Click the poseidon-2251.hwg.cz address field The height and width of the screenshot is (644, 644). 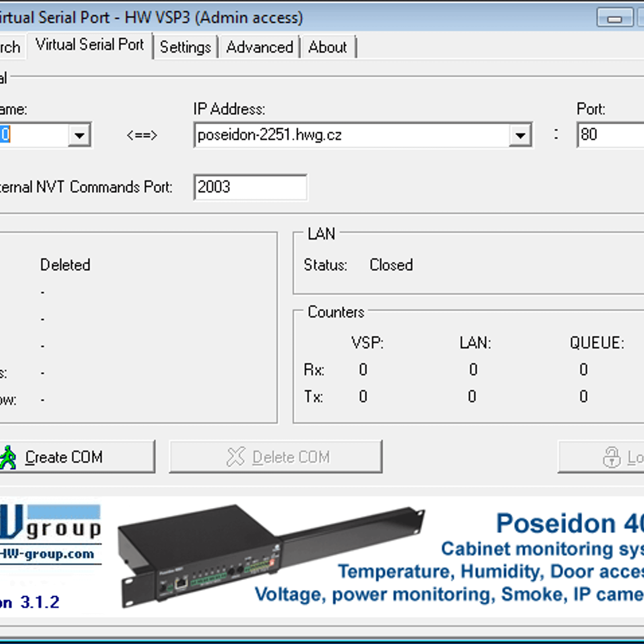(350, 135)
